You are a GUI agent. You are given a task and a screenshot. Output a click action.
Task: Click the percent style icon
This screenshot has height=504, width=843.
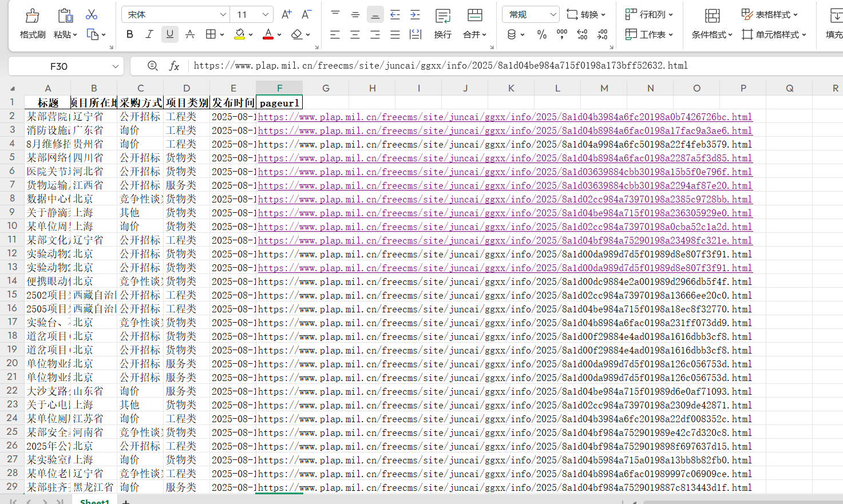(x=542, y=34)
